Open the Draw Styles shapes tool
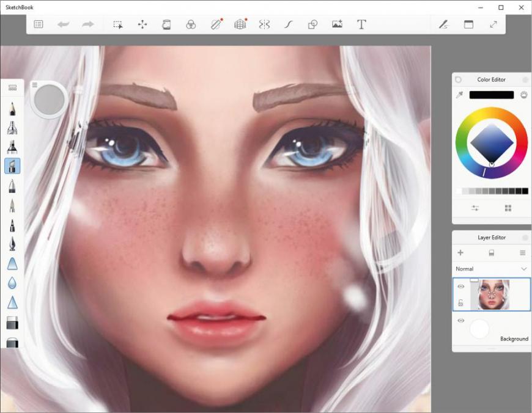 pyautogui.click(x=312, y=24)
